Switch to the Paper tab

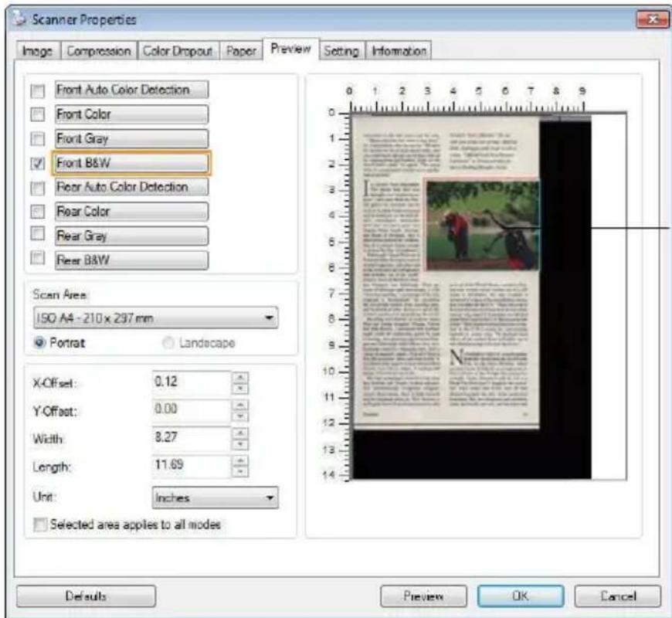241,51
